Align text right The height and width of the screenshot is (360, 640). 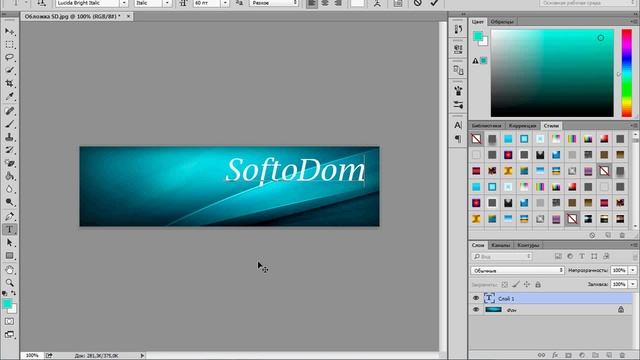(338, 3)
